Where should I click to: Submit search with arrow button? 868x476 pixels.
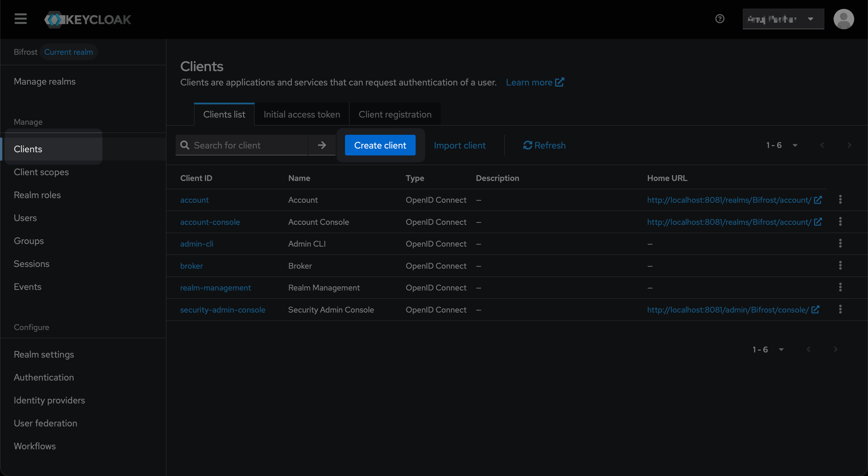[322, 145]
